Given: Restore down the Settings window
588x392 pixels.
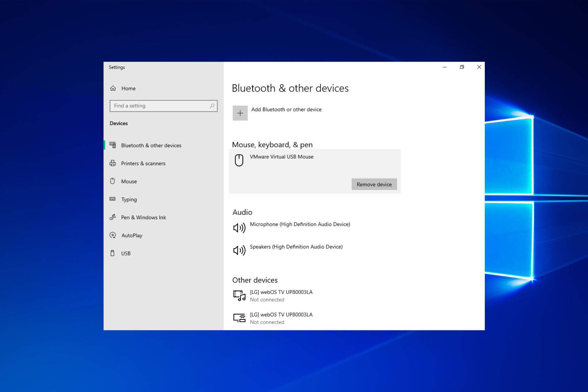Looking at the screenshot, I should [462, 67].
